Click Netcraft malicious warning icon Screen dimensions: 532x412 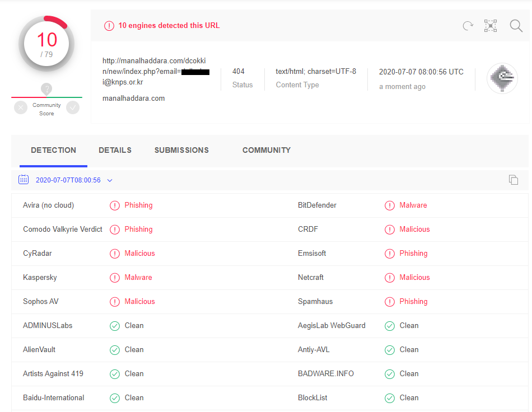[x=390, y=278]
